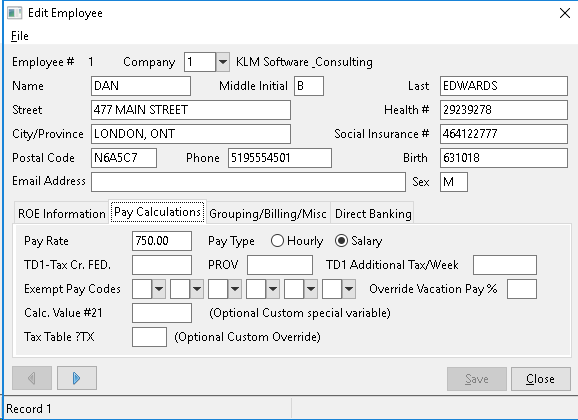Open the Company number dropdown
The height and width of the screenshot is (420, 578).
[x=222, y=62]
